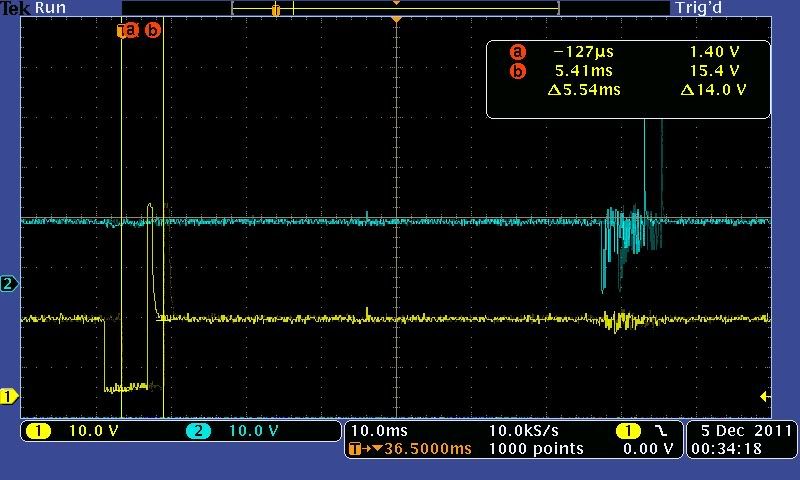This screenshot has width=800, height=480.
Task: Click the falling edge trigger slope icon
Action: click(660, 431)
